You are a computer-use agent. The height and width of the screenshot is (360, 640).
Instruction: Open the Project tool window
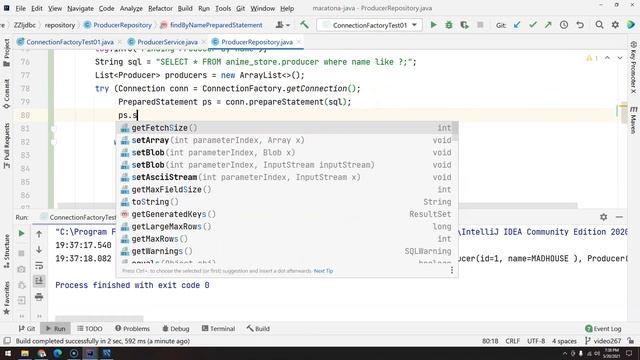click(7, 52)
